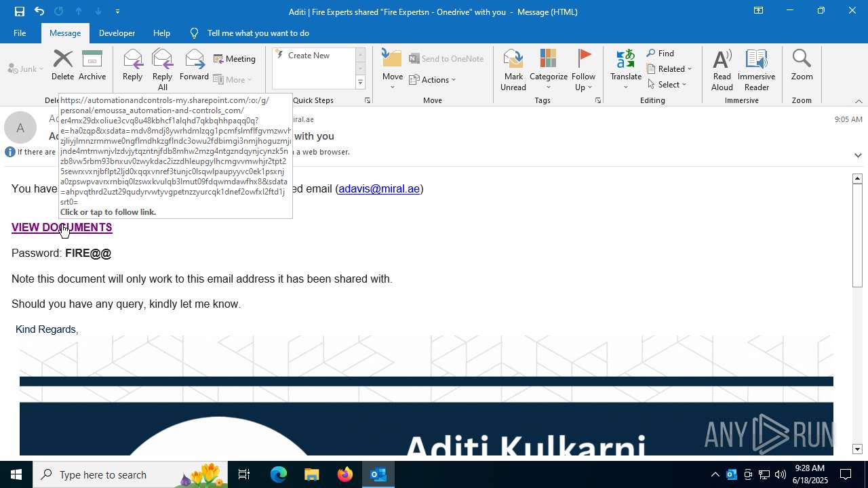Viewport: 868px width, 488px height.
Task: Open Related dropdown
Action: 669,69
